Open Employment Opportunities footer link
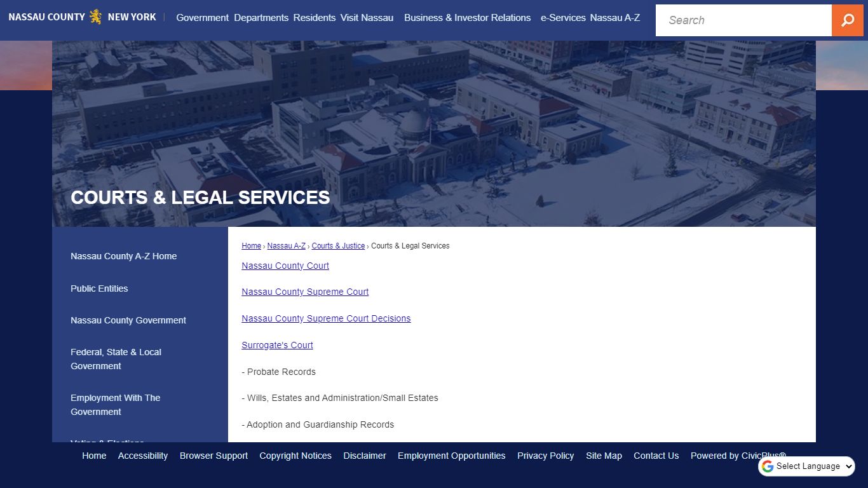The height and width of the screenshot is (488, 868). [452, 456]
